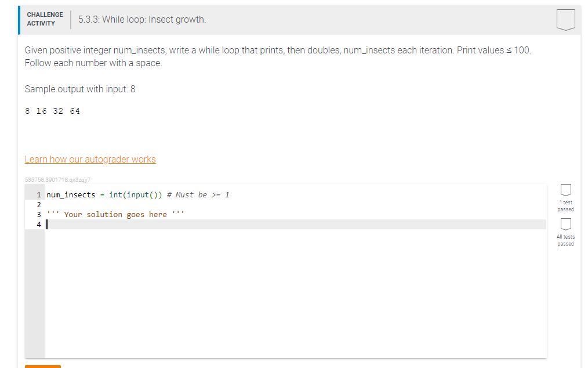Image resolution: width=588 pixels, height=368 pixels.
Task: Click the CHALLENGE ACTIVITY badge label
Action: pos(45,19)
